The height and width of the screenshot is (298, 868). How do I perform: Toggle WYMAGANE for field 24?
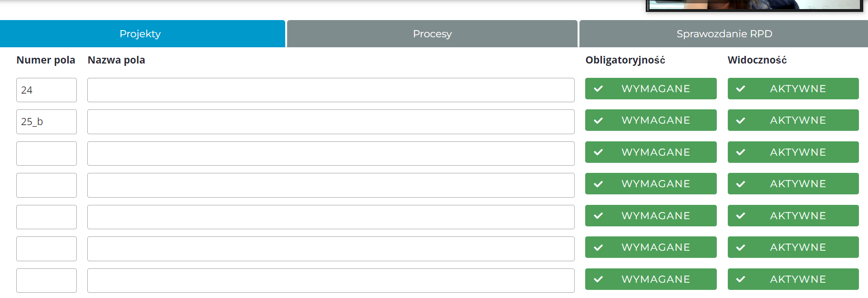651,89
